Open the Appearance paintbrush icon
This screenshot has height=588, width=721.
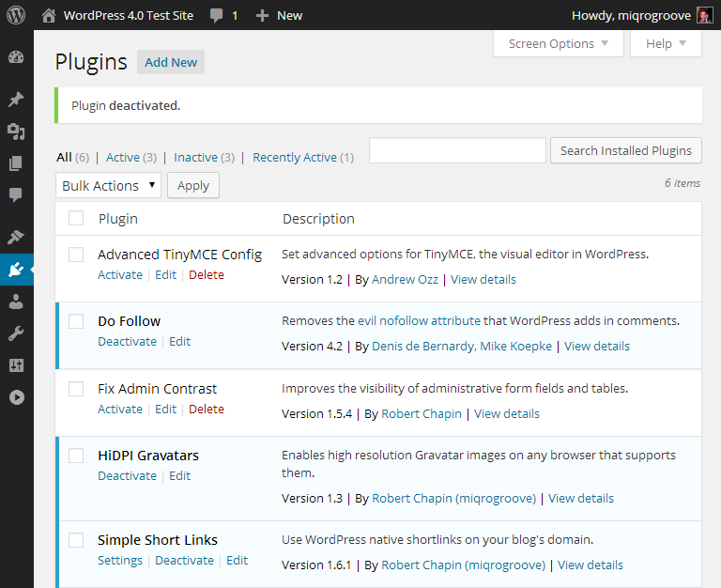tap(16, 237)
